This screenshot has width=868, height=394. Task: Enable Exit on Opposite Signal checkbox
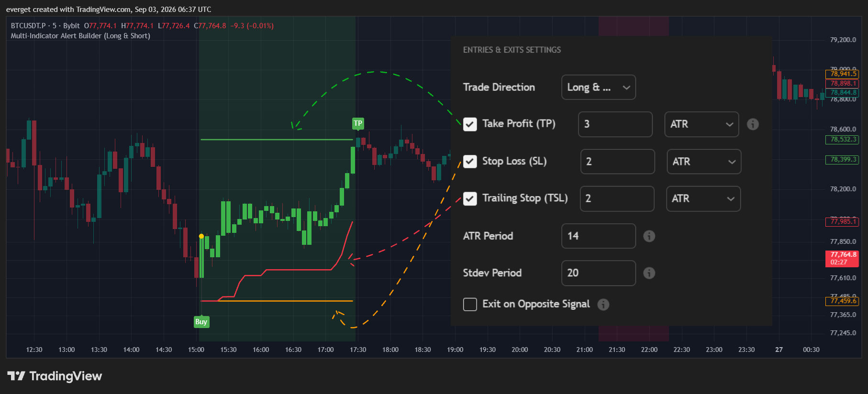(470, 305)
